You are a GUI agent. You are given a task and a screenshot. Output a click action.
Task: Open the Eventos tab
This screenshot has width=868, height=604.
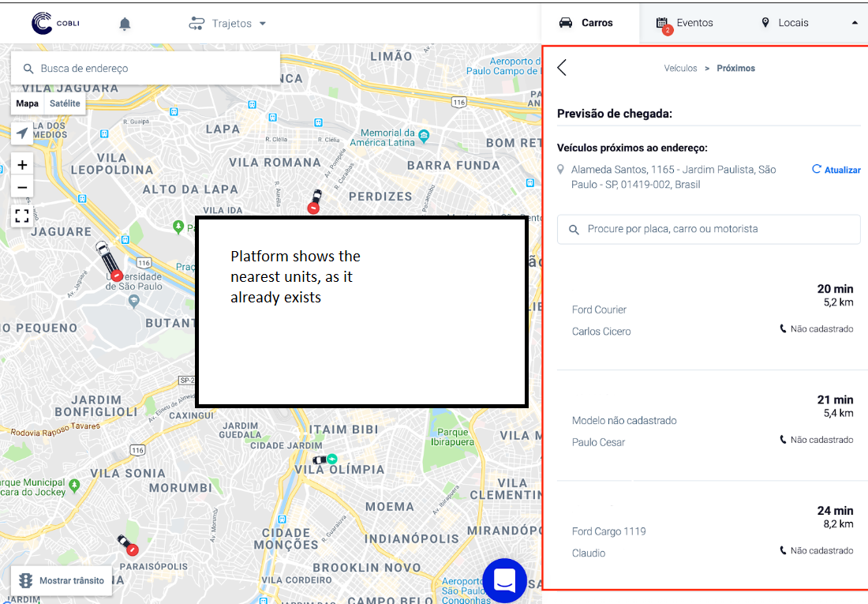(685, 23)
